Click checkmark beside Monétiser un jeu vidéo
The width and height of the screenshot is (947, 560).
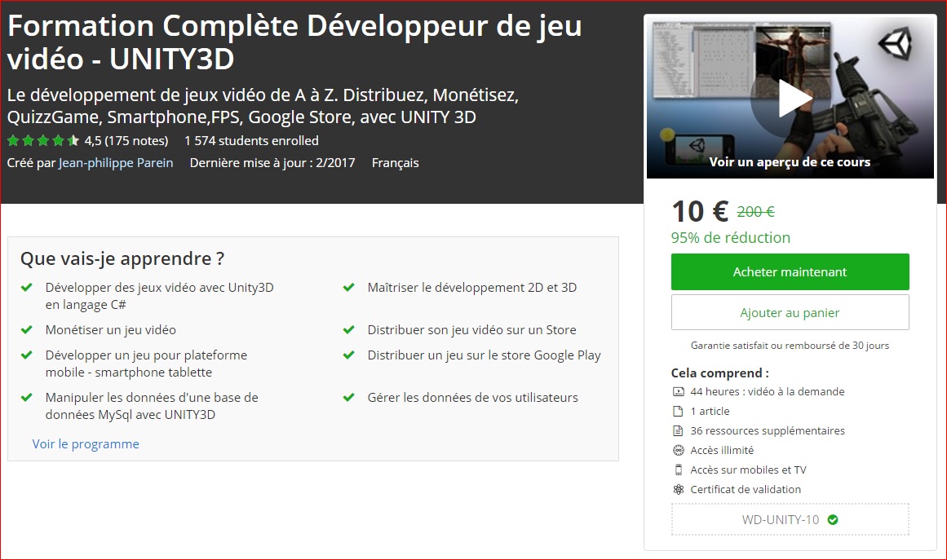(27, 329)
